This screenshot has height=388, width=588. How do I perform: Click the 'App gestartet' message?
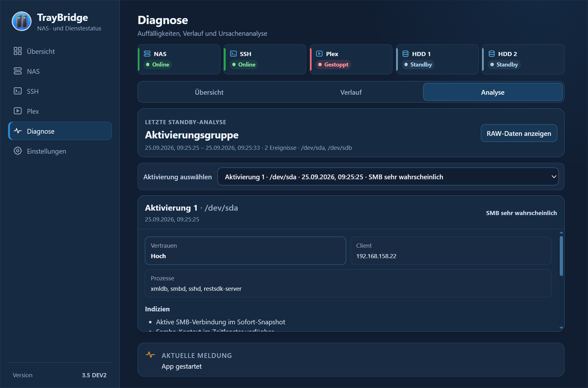(x=181, y=366)
